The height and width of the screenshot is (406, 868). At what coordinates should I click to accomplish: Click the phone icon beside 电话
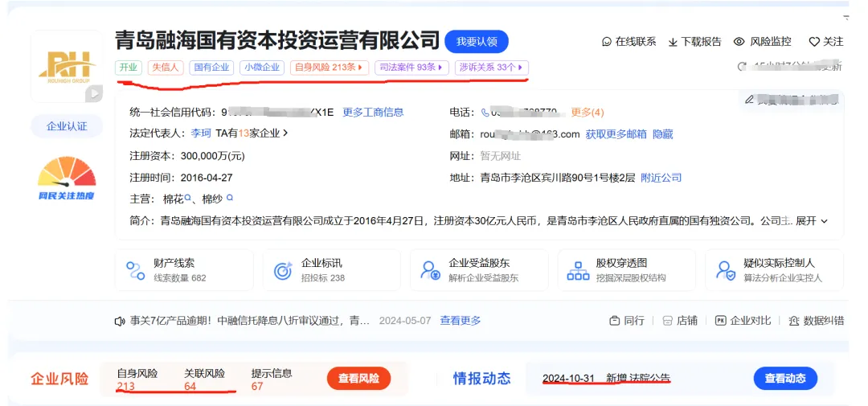pyautogui.click(x=485, y=113)
